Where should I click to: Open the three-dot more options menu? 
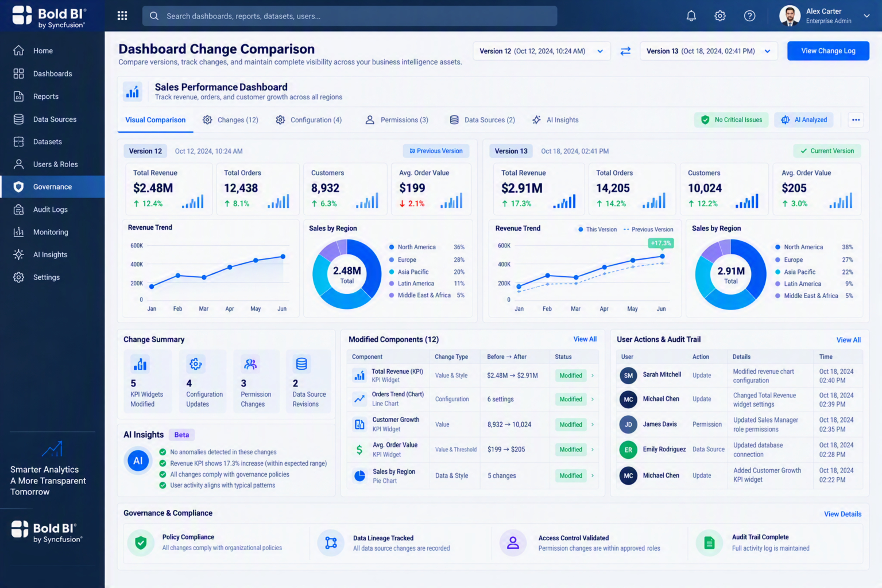coord(856,120)
